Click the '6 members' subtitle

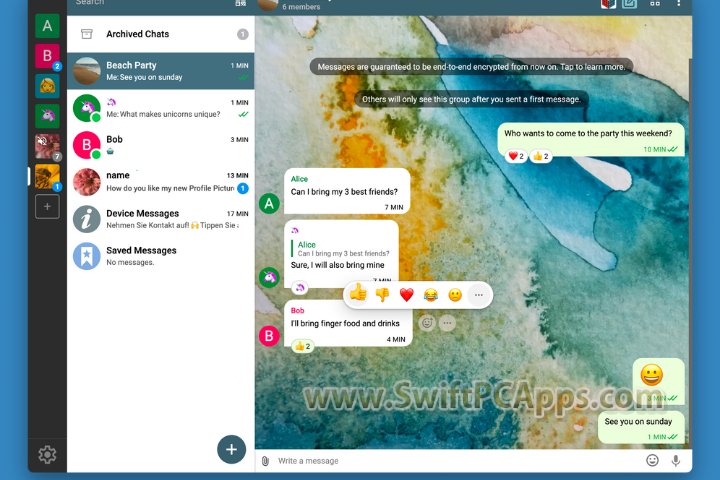pos(301,7)
